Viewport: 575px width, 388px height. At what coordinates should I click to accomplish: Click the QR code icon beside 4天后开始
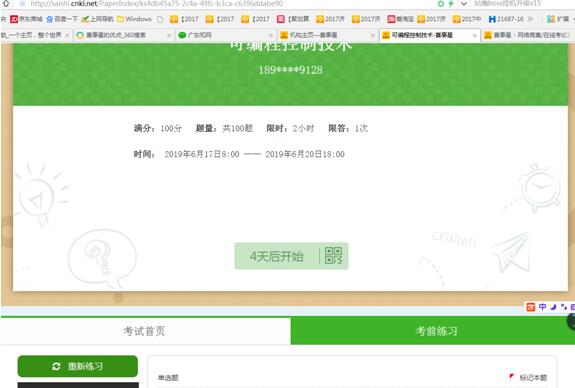pyautogui.click(x=333, y=256)
